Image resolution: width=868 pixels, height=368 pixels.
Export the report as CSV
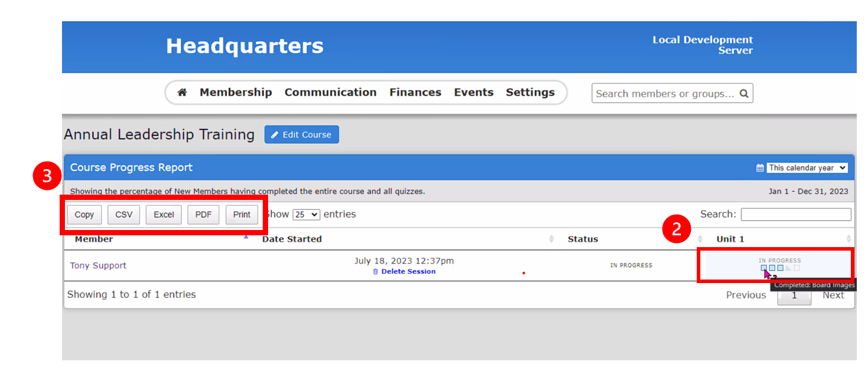point(124,215)
